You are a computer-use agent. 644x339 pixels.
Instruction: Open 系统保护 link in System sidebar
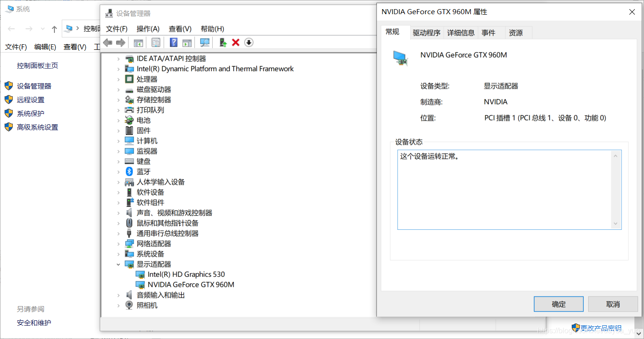[x=31, y=113]
